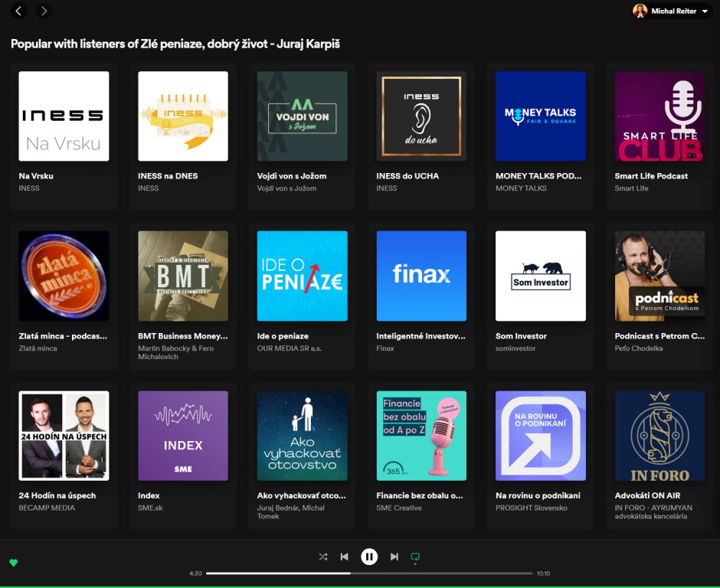Toggle shuffle mode
This screenshot has width=720, height=588.
pos(323,557)
